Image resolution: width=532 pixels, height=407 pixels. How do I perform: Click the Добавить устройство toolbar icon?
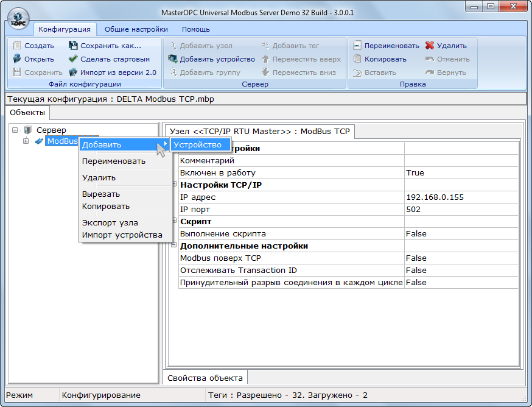coord(173,59)
